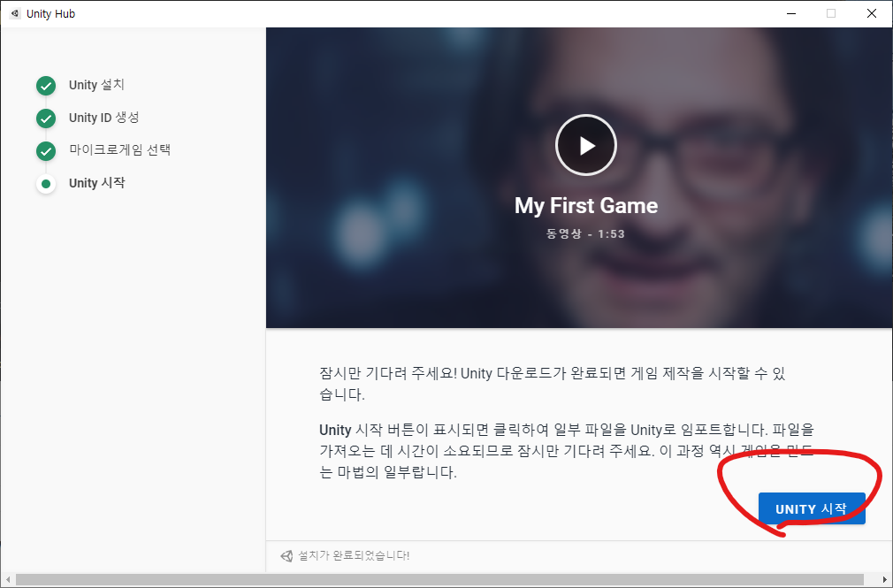Click the paragraph beginning 잠시만 기다려 주세요
Screen dimensions: 893x588
553,384
